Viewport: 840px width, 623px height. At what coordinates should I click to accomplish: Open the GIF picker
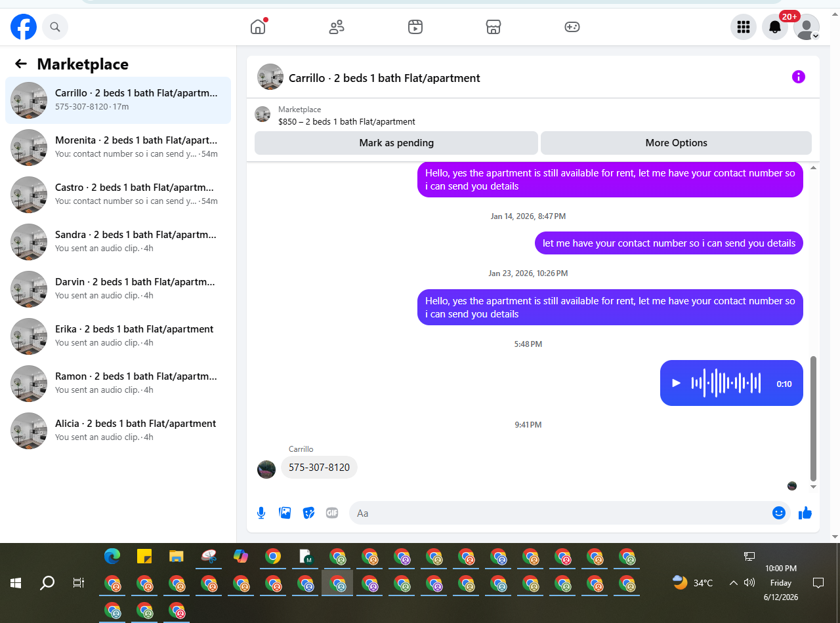332,513
